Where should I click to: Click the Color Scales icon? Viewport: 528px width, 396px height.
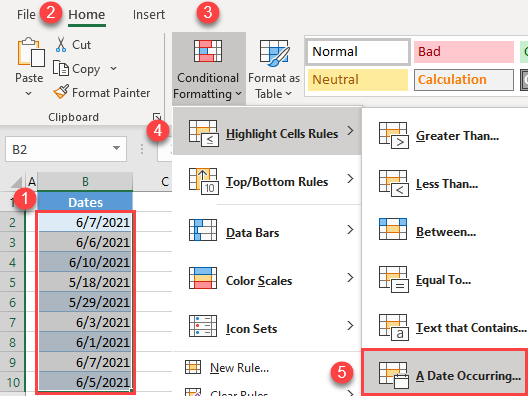203,278
